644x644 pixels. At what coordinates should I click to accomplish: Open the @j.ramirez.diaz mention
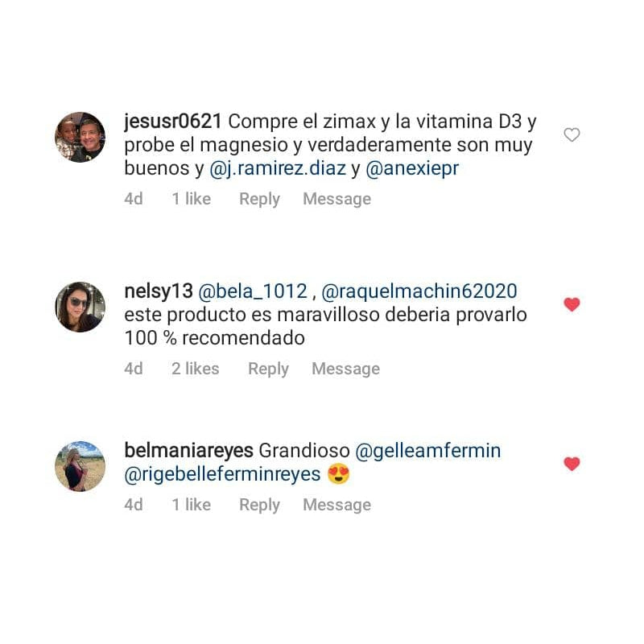click(278, 168)
